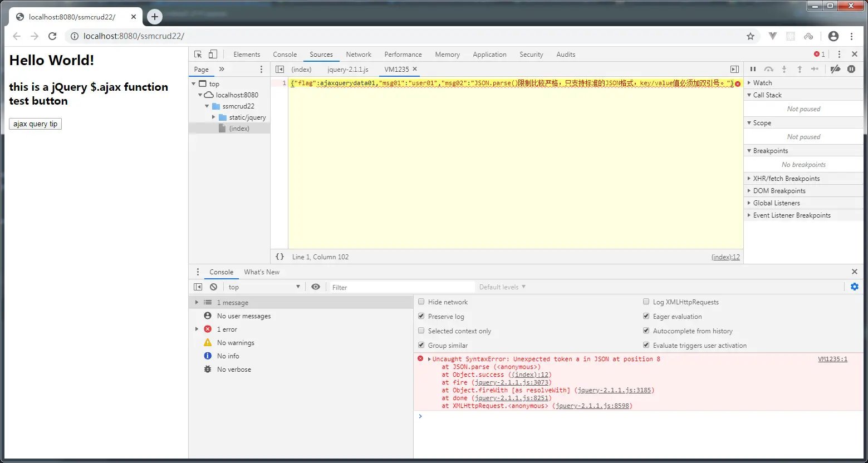Open the jquery-2.1.1.js source tab
Screen dimensions: 868x463
tap(347, 70)
